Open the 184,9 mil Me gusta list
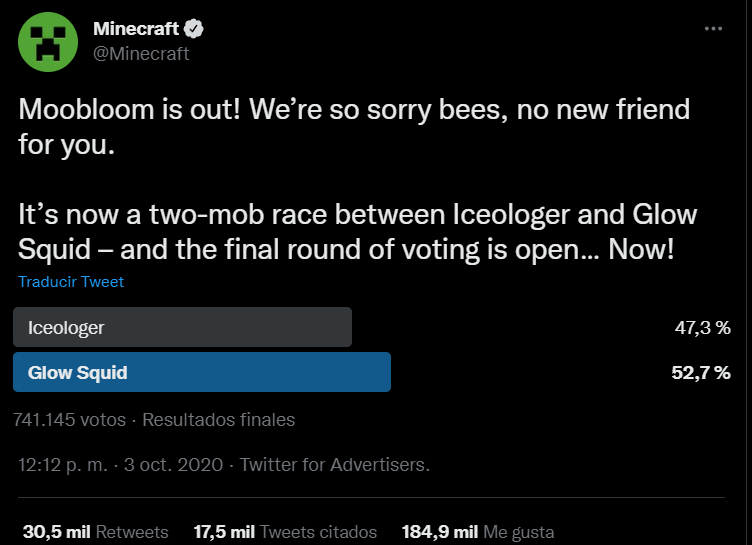752x545 pixels. (x=477, y=532)
